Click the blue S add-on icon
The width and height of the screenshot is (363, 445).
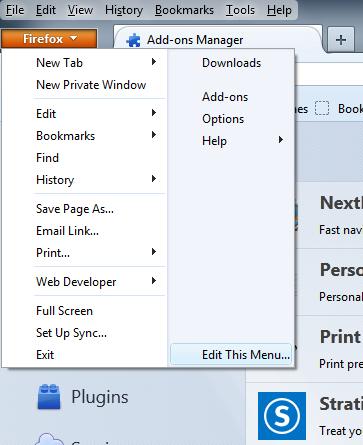(282, 416)
